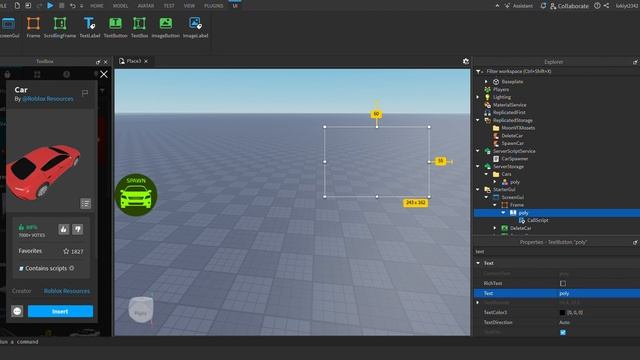Downvote the Car asset with thumbs down
Screen dimensions: 640x360
[78, 229]
